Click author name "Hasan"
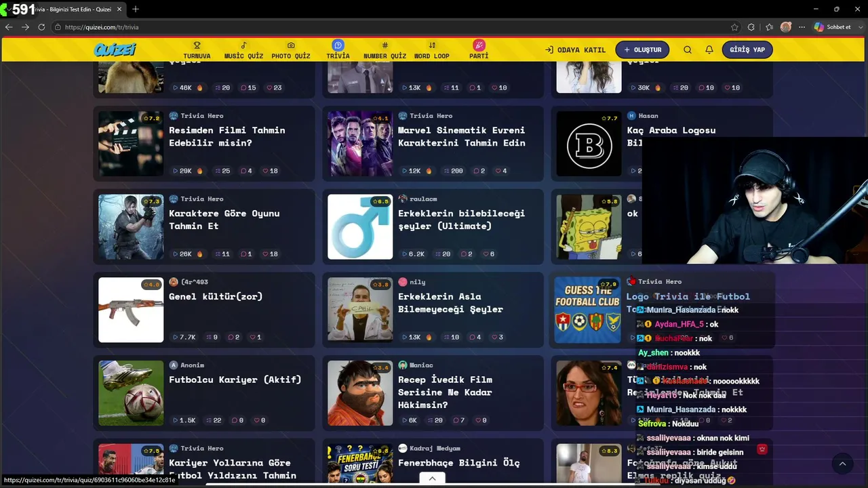This screenshot has height=488, width=868. [648, 116]
